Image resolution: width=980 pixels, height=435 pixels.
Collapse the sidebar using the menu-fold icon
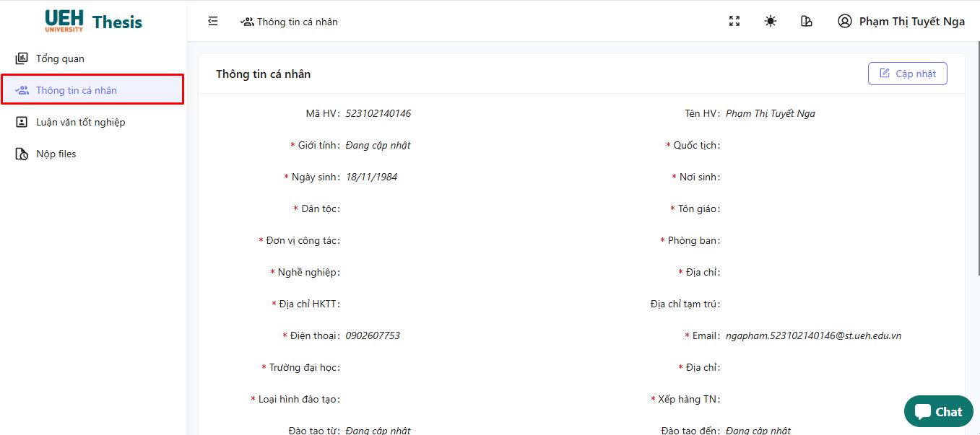click(213, 22)
